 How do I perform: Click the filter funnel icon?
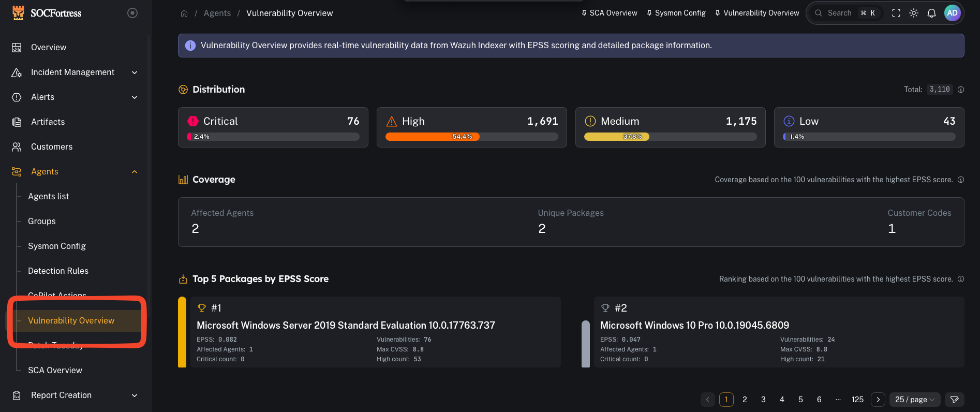pyautogui.click(x=955, y=400)
